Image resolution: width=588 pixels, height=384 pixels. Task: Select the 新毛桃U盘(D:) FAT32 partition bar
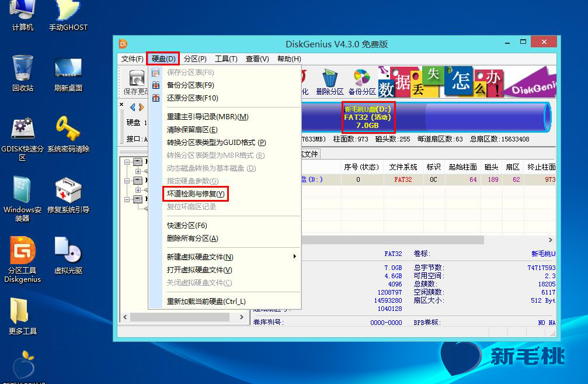(x=368, y=117)
